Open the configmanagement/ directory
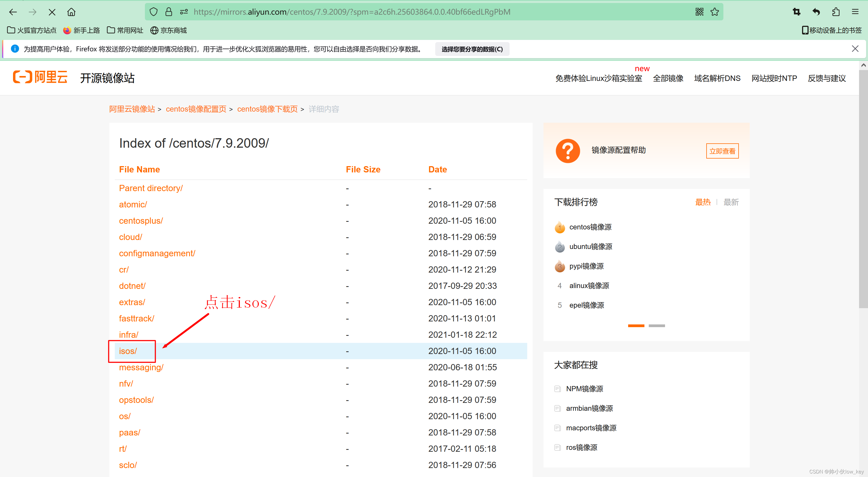The width and height of the screenshot is (868, 477). tap(157, 253)
